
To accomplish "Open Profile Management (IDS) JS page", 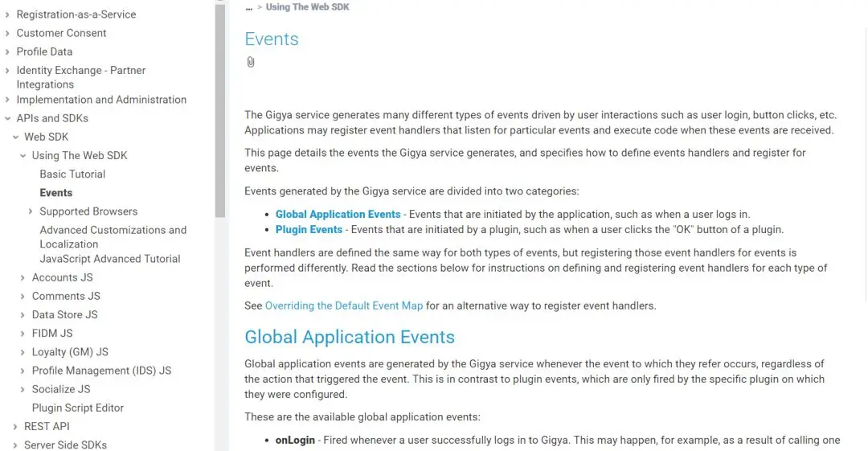I will (102, 371).
